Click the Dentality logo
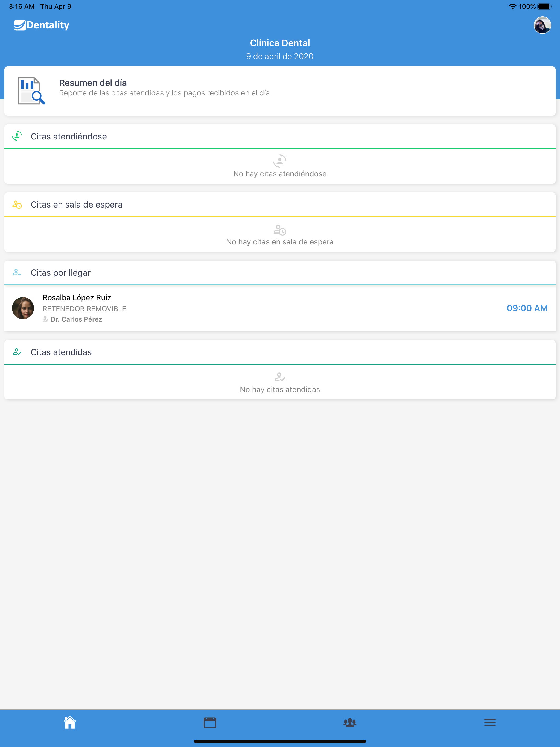Image resolution: width=560 pixels, height=747 pixels. coord(42,25)
